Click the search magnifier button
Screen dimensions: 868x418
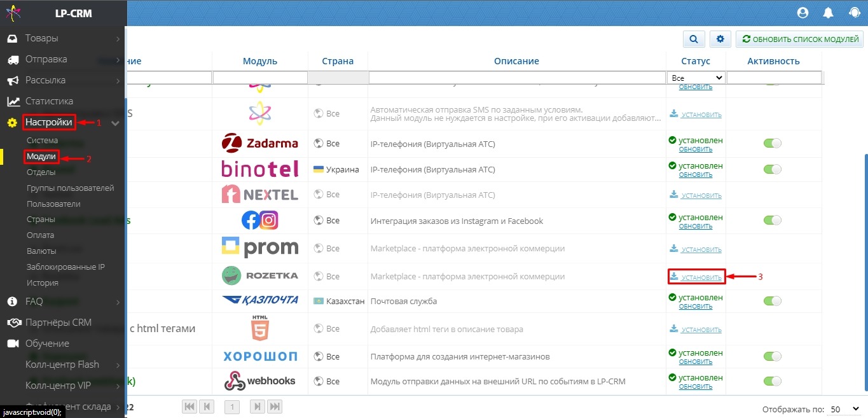tap(694, 39)
